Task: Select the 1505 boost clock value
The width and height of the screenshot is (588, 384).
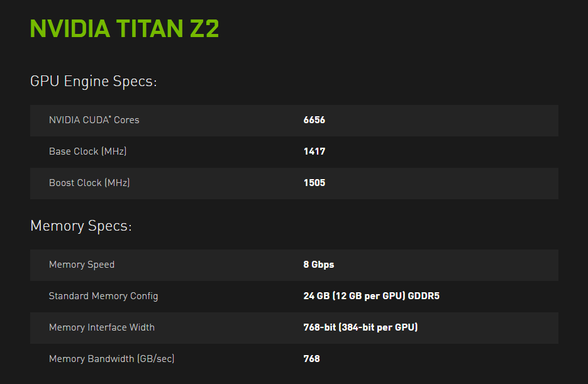Action: point(314,183)
